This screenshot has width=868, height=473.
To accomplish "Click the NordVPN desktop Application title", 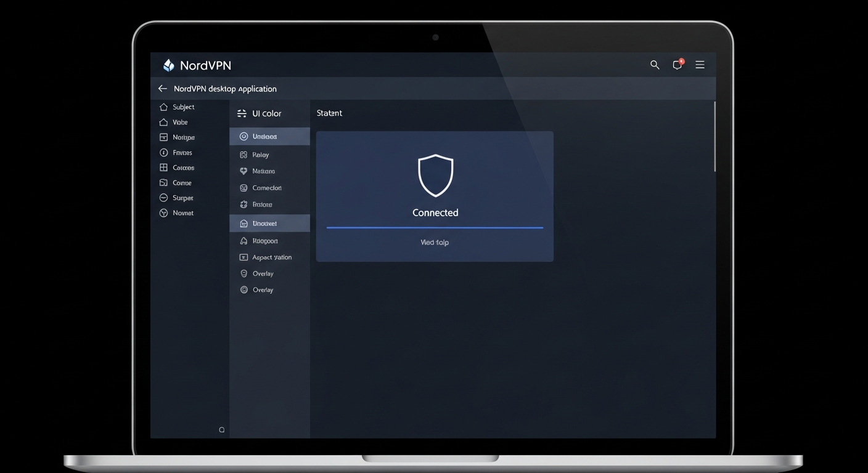I will click(225, 89).
